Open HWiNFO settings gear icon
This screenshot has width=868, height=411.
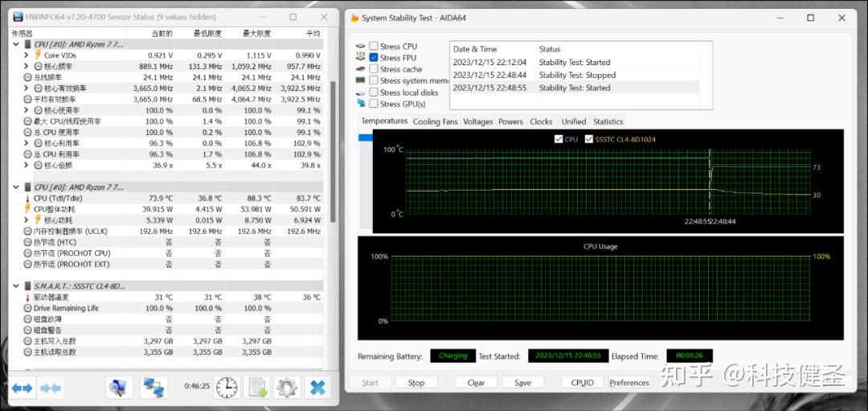coord(287,388)
